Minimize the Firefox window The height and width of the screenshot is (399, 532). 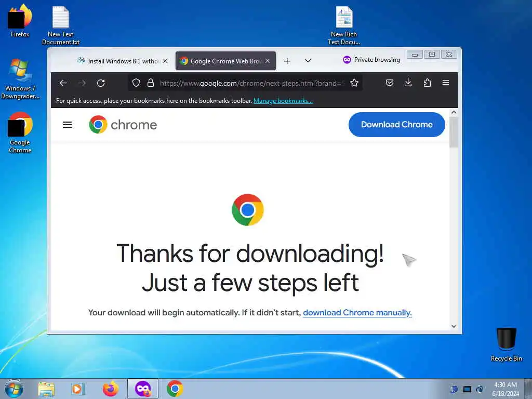(415, 54)
